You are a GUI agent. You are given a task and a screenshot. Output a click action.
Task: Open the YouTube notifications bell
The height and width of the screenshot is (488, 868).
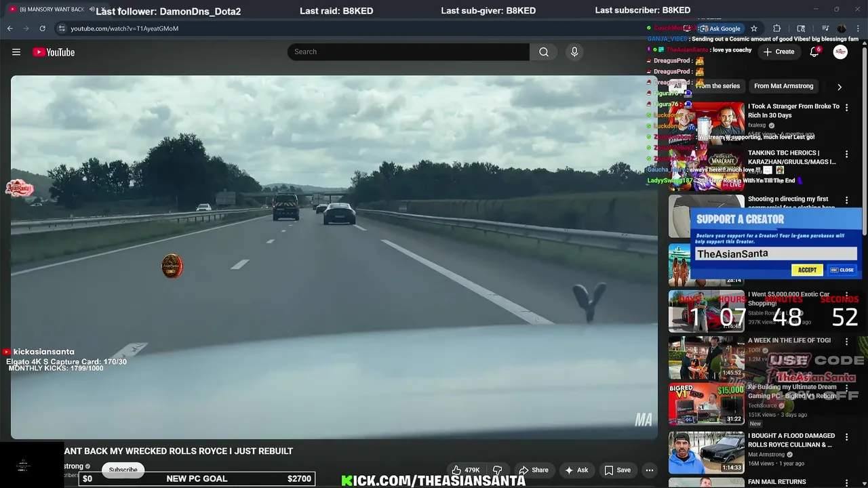pyautogui.click(x=814, y=52)
